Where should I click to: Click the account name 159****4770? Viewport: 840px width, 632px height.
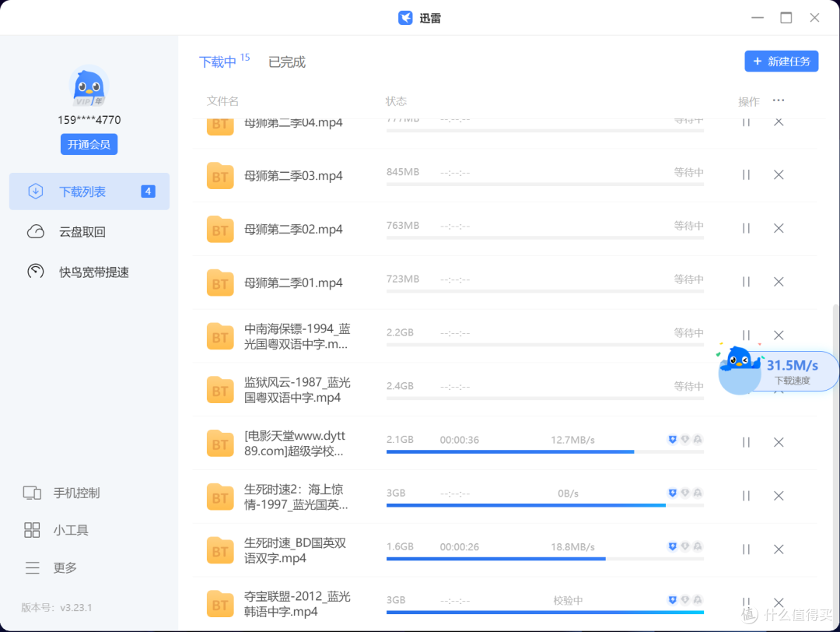point(89,120)
